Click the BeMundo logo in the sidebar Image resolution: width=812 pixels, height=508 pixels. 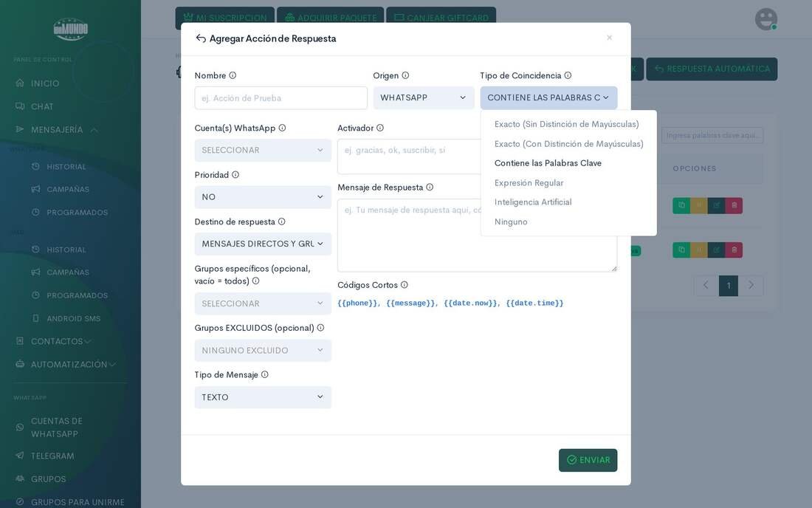coord(70,29)
